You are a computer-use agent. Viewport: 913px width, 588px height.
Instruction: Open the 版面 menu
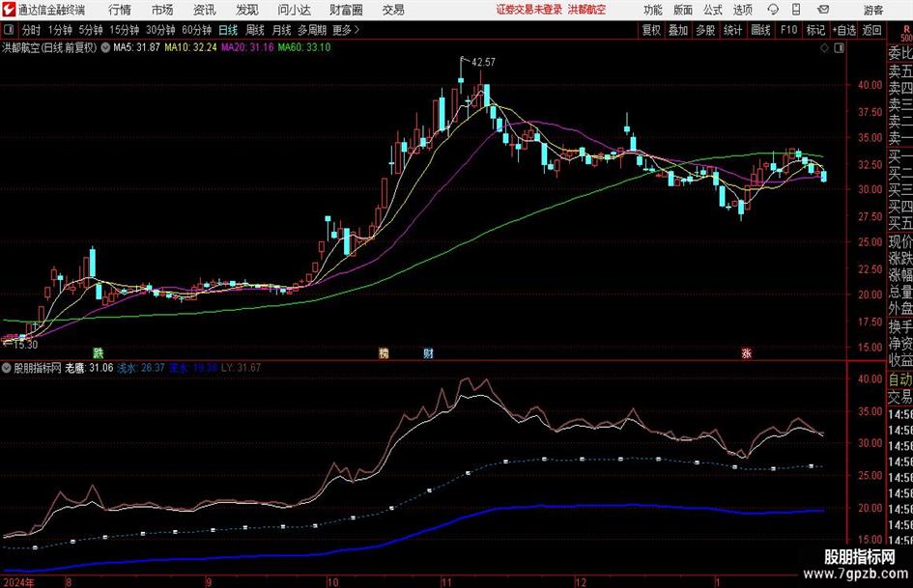click(683, 10)
